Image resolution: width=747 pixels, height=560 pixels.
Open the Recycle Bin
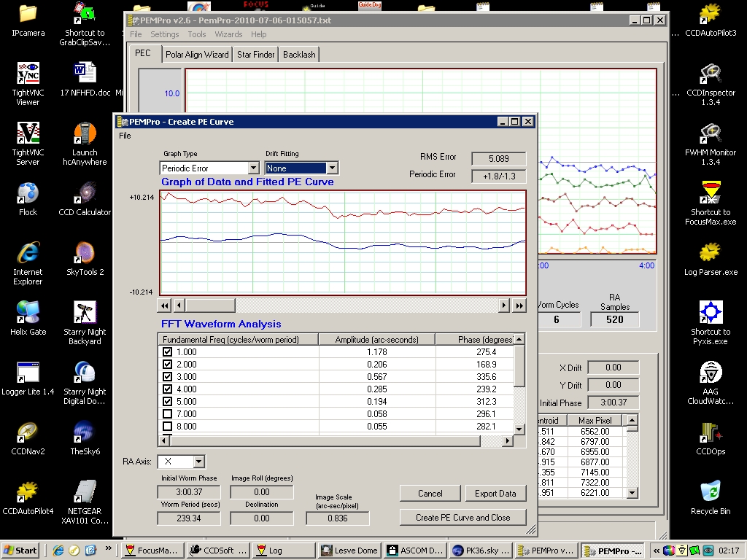point(711,497)
